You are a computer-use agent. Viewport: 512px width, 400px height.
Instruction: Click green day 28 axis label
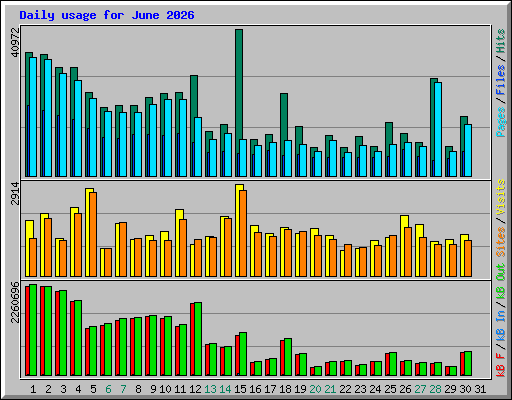click(435, 389)
